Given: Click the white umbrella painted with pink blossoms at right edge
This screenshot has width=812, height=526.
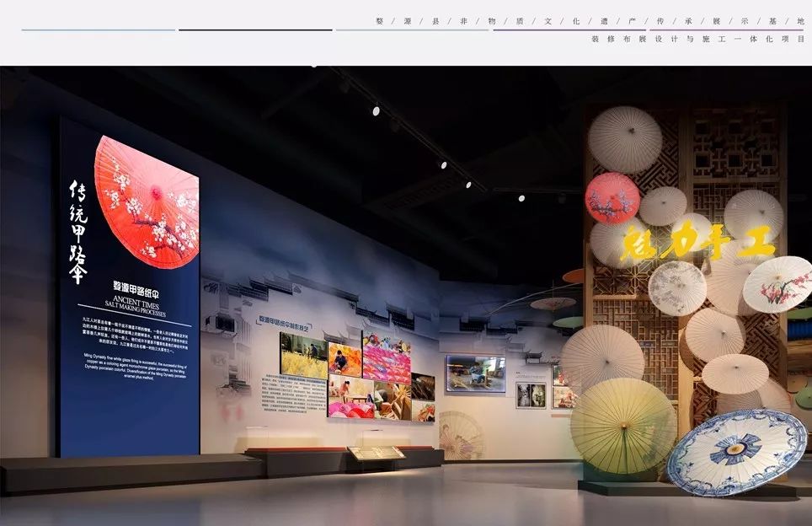Looking at the screenshot, I should point(779,285).
